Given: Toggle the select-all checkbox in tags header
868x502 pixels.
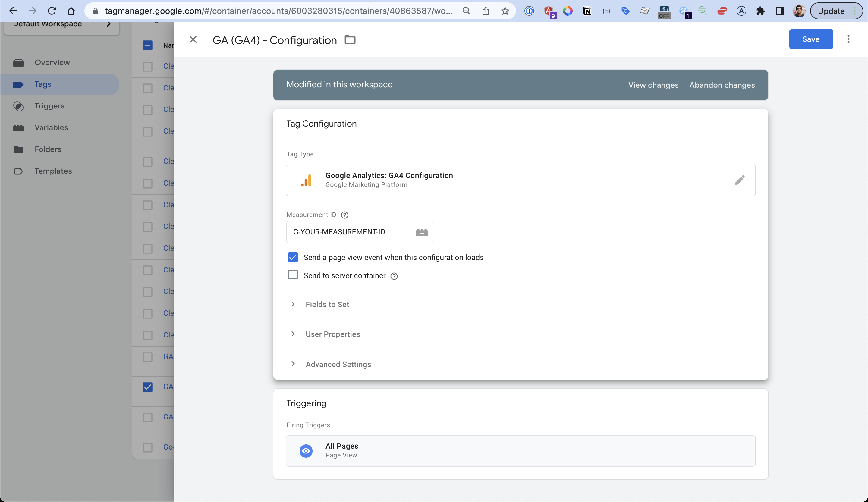Looking at the screenshot, I should (147, 45).
